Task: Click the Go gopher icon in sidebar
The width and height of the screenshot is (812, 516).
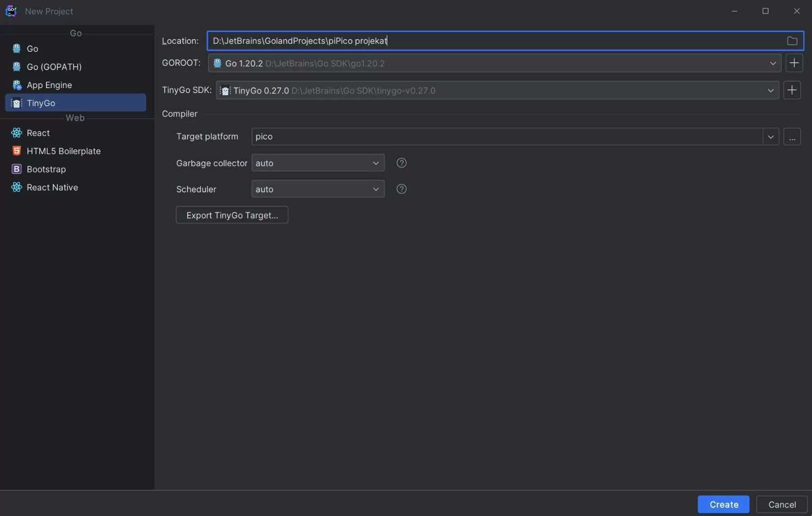Action: click(x=17, y=48)
